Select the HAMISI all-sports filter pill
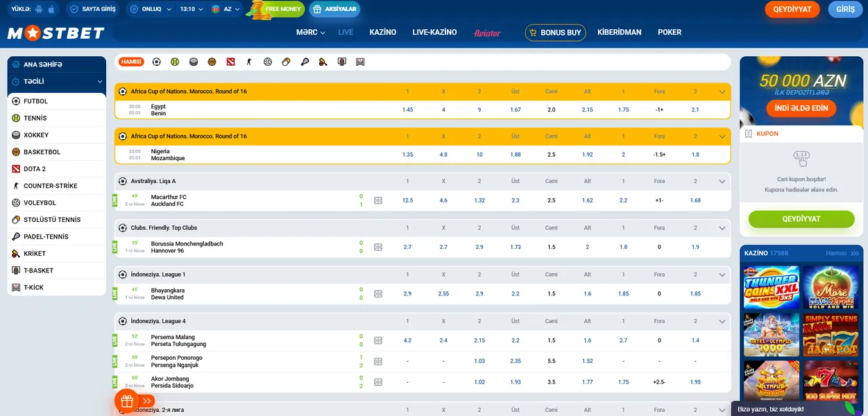868x416 pixels. [131, 62]
